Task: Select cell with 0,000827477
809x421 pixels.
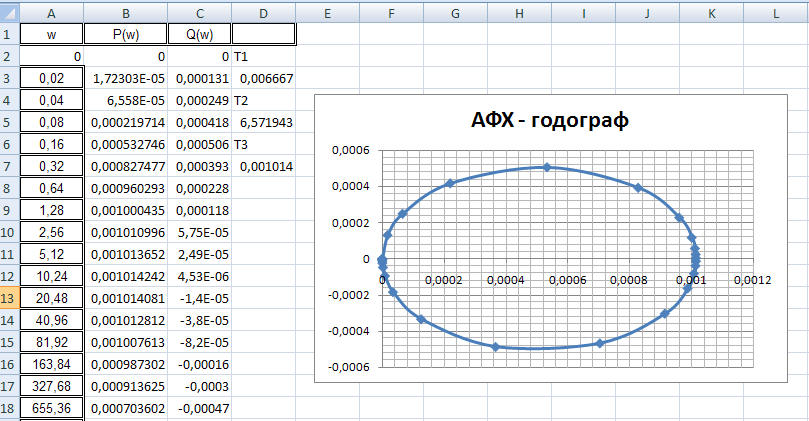Action: [x=126, y=166]
